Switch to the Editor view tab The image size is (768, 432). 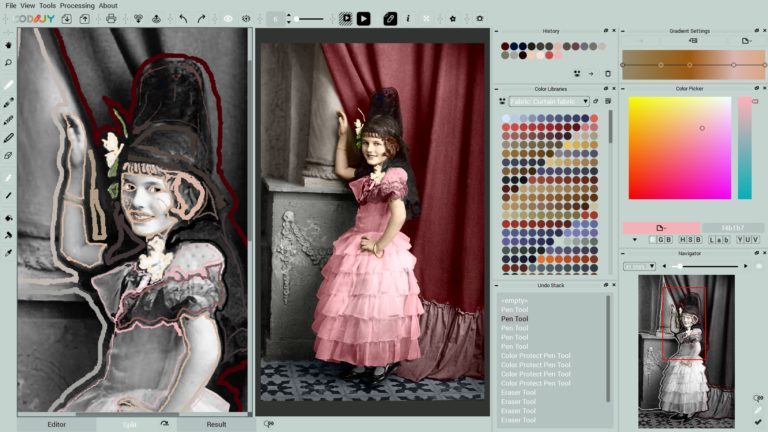(56, 424)
